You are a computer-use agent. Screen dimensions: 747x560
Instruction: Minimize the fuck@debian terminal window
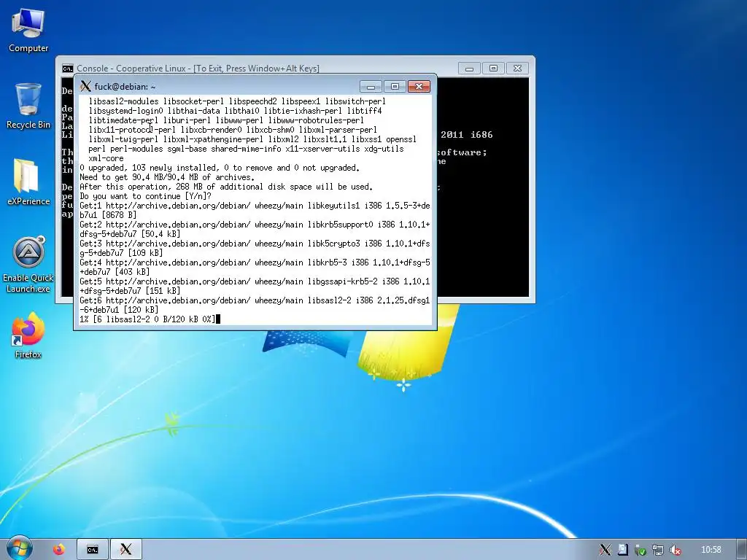click(371, 86)
